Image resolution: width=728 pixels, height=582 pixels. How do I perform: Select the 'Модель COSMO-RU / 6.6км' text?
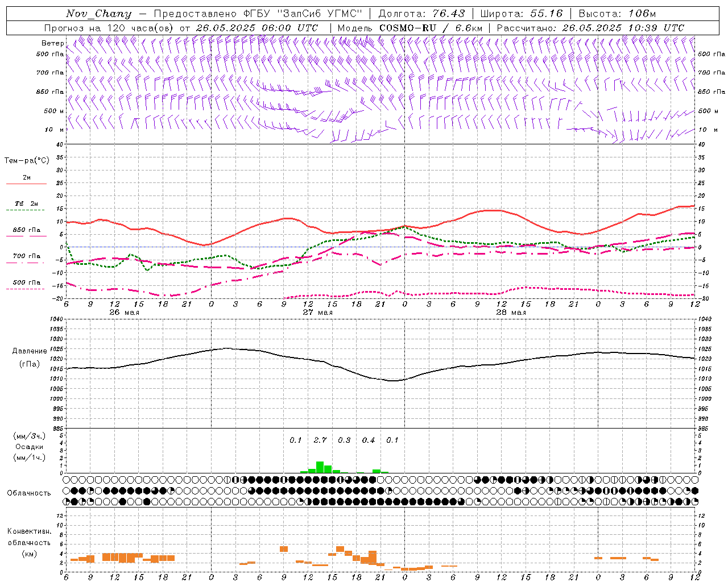(410, 28)
